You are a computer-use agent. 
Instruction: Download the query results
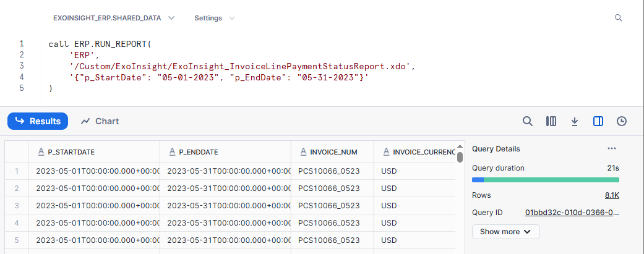[x=575, y=121]
